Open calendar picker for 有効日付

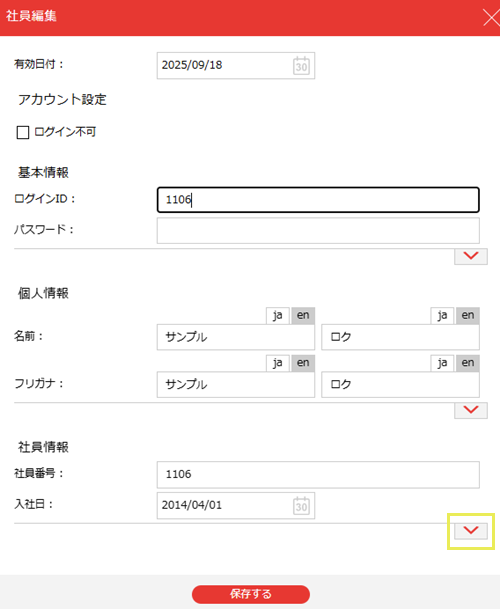tap(301, 66)
